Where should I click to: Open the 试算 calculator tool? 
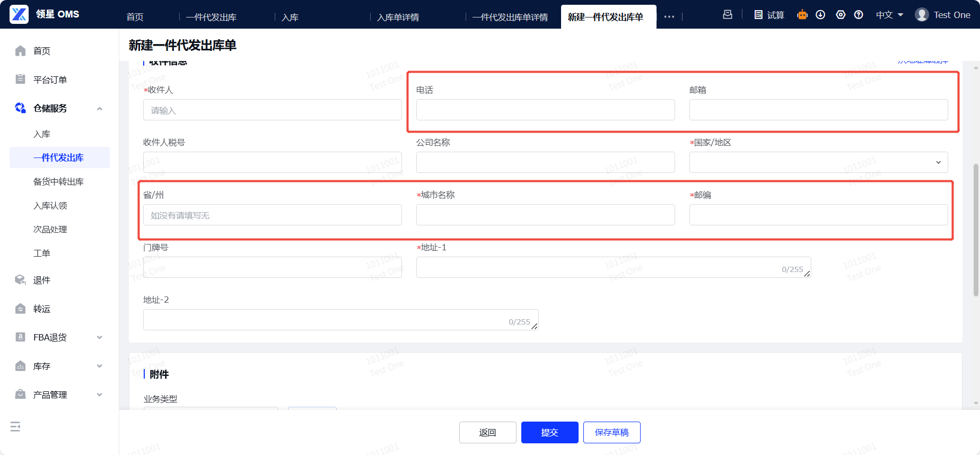tap(769, 15)
